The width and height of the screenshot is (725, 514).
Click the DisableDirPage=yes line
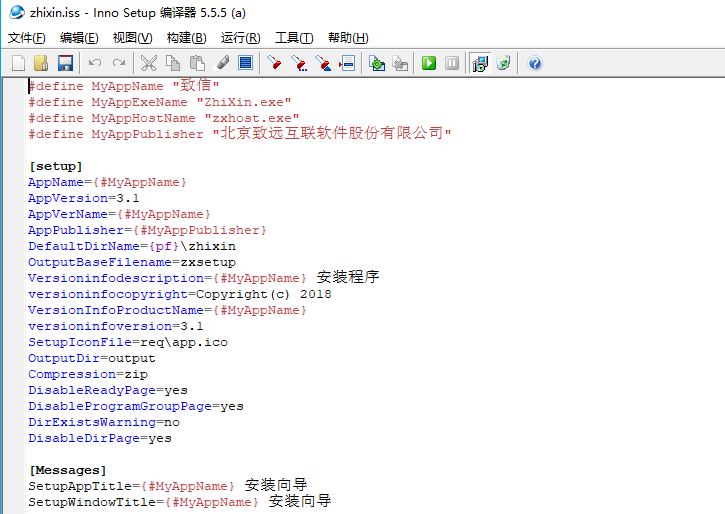pos(100,438)
